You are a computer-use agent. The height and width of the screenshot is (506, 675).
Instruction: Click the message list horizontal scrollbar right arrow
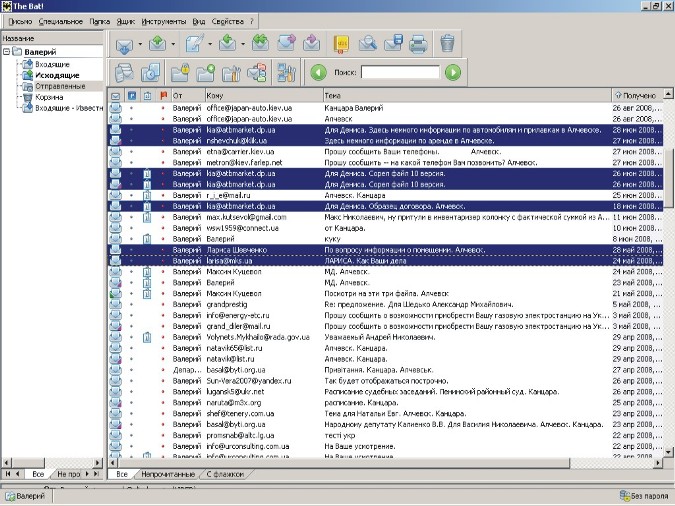click(x=658, y=463)
